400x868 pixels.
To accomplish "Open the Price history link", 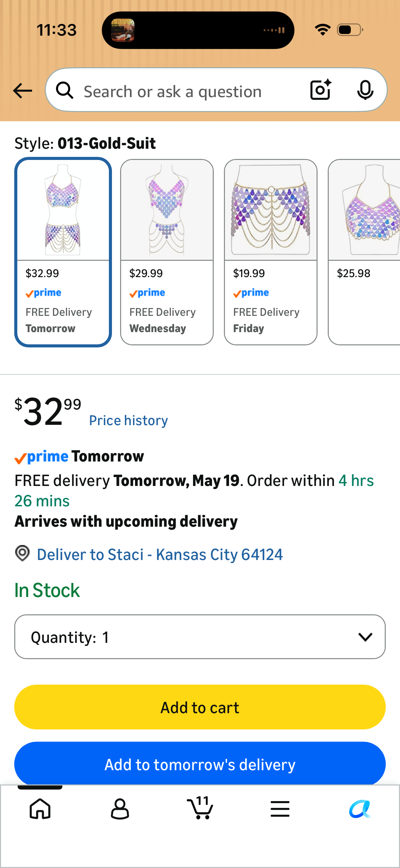I will point(128,420).
